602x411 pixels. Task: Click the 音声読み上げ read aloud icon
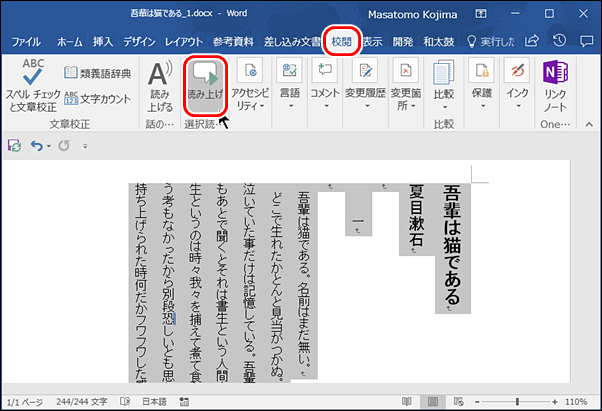click(x=159, y=83)
